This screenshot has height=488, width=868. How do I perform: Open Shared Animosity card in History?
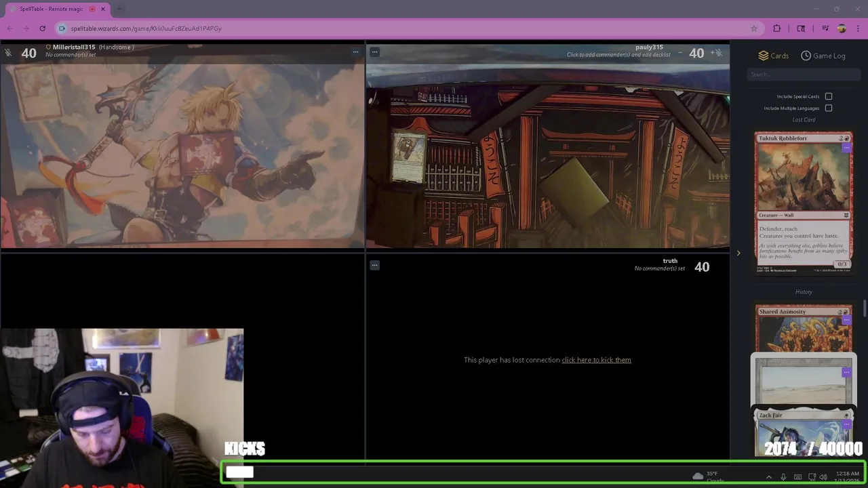coord(804,328)
